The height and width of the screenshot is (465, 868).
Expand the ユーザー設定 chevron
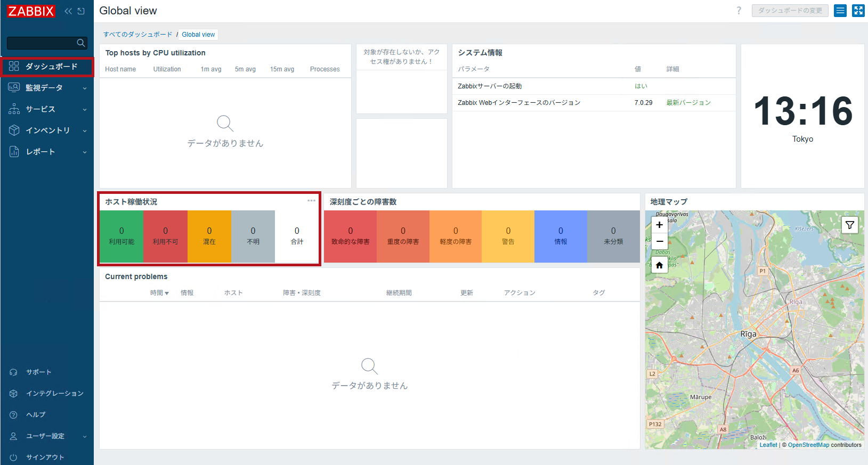point(85,437)
